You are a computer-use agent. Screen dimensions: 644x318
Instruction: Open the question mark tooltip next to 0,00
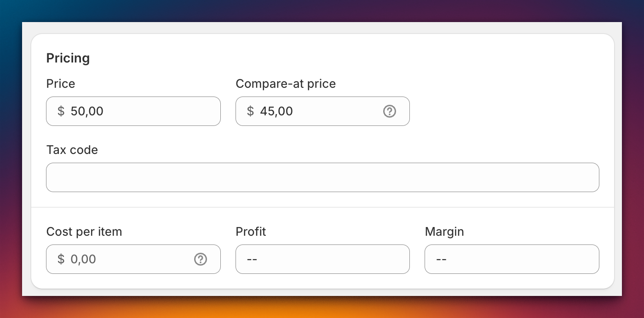tap(201, 259)
